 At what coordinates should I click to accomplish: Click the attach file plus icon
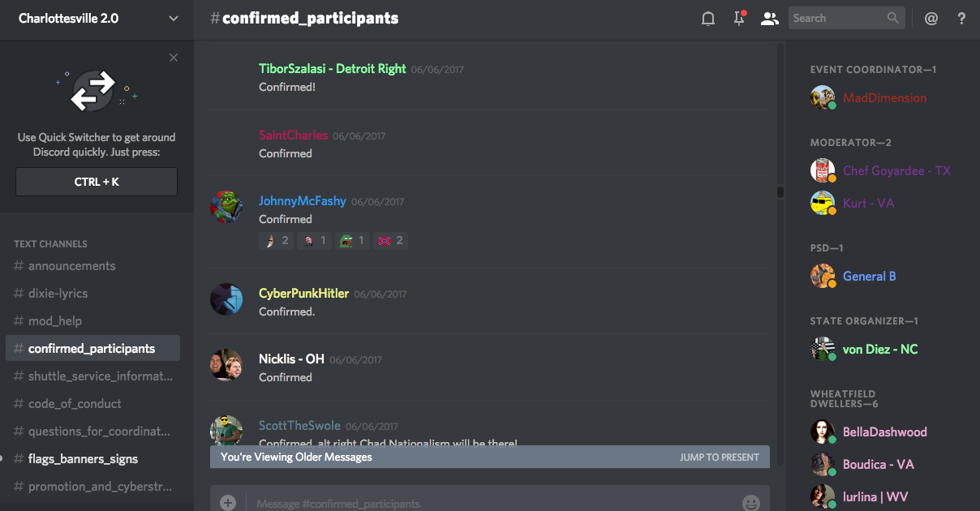[x=228, y=503]
